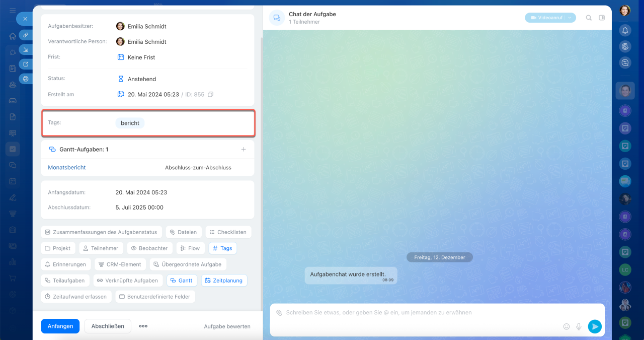The width and height of the screenshot is (644, 340).
Task: Add the Erinnerungen field
Action: click(66, 264)
